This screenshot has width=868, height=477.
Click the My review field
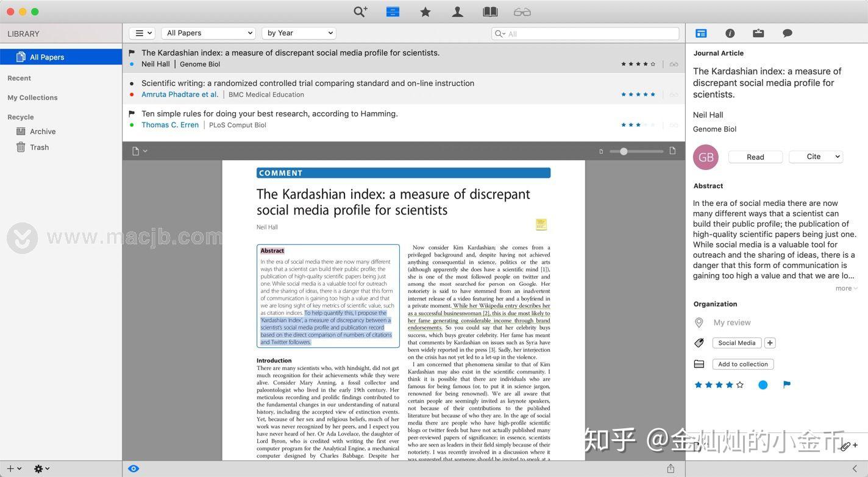click(x=732, y=322)
